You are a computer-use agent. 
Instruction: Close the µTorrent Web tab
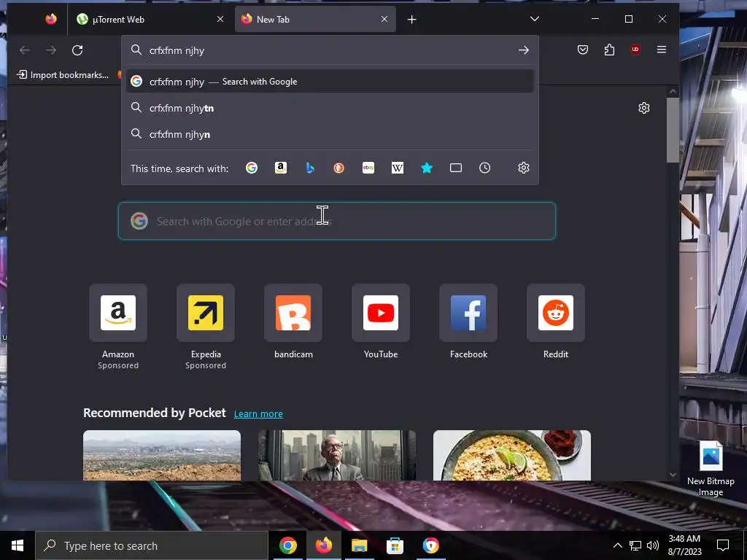pos(220,19)
